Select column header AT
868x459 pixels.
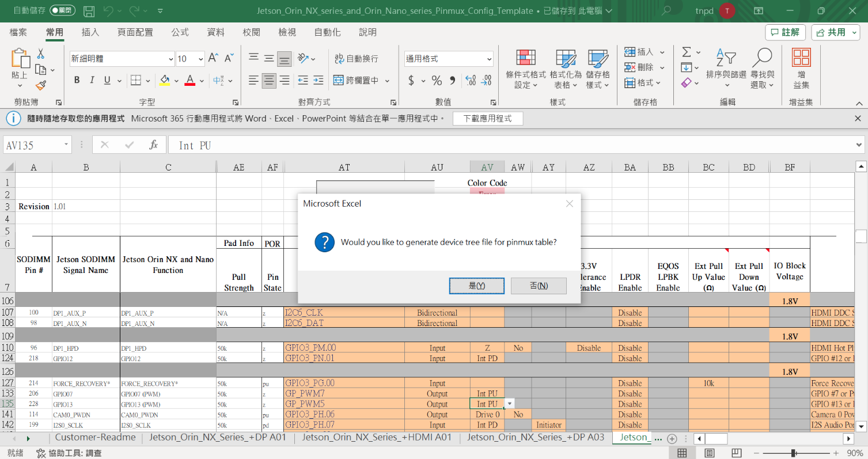coord(344,167)
